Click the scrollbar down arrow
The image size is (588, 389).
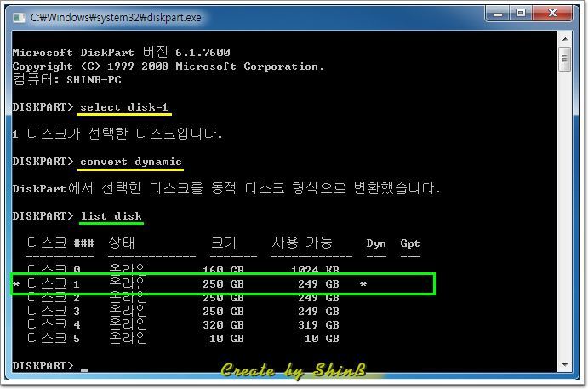(x=565, y=364)
